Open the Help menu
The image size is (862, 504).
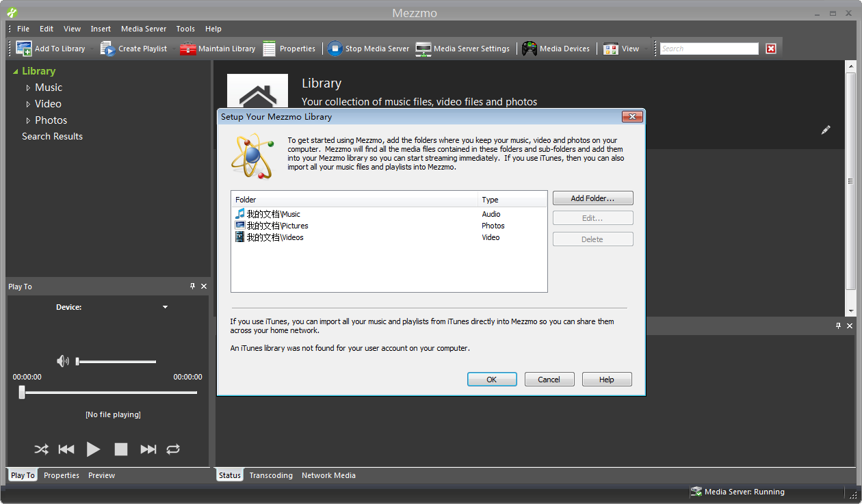[213, 29]
